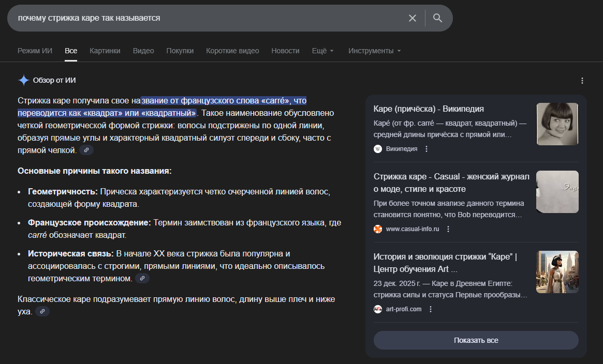The image size is (603, 364).
Task: Click the source link icon after last sentence
Action: click(42, 311)
